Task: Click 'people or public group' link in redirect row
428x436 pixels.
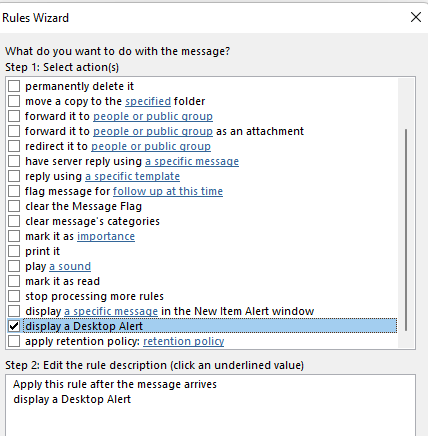Action: pyautogui.click(x=151, y=146)
